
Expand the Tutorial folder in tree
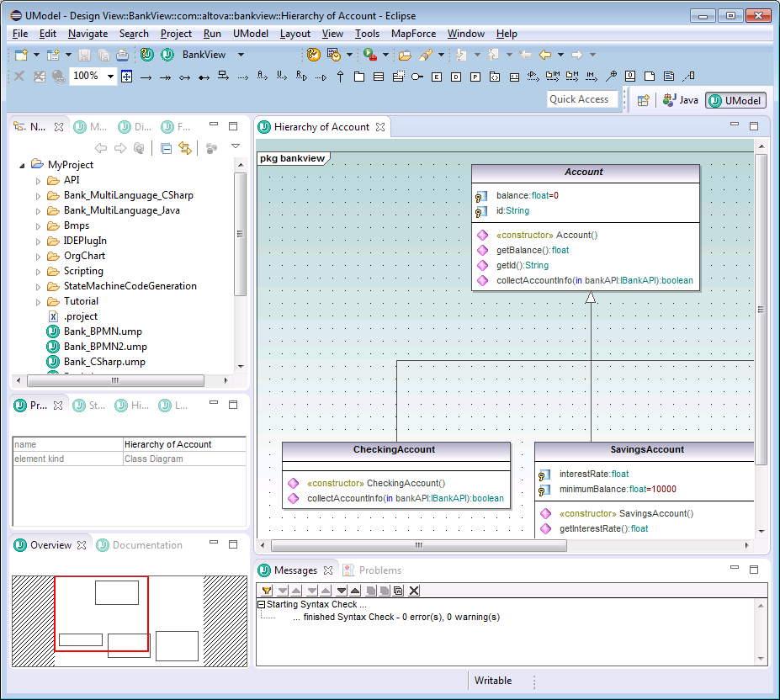pyautogui.click(x=38, y=301)
